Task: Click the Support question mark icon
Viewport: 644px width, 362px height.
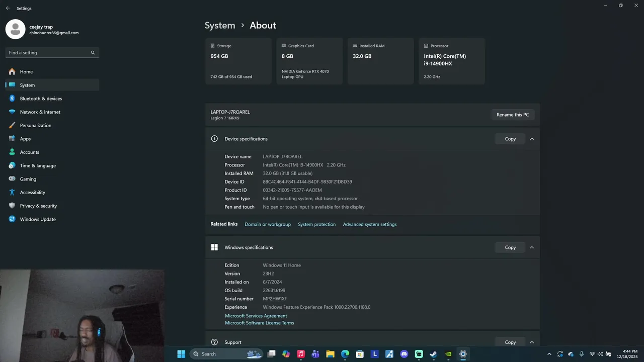Action: 214,342
